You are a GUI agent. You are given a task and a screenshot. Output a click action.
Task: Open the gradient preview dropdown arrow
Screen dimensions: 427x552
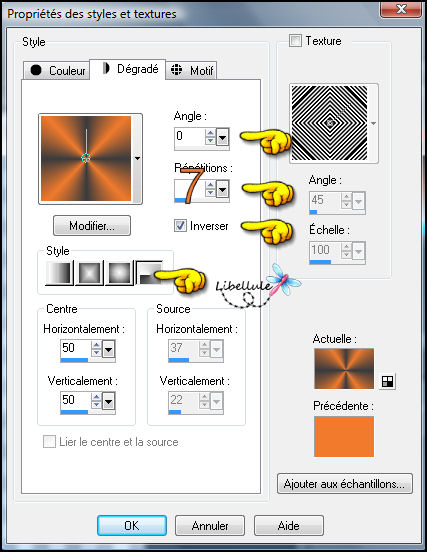[x=137, y=158]
